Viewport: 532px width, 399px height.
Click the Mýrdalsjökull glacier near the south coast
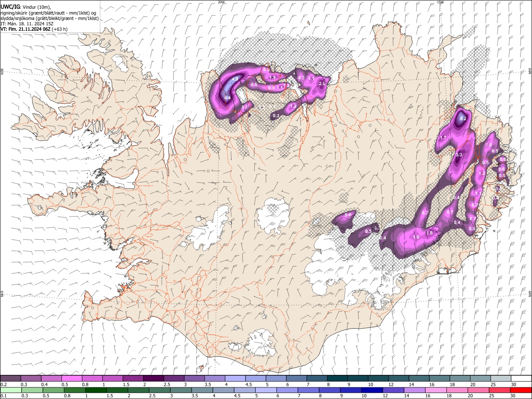(261, 343)
